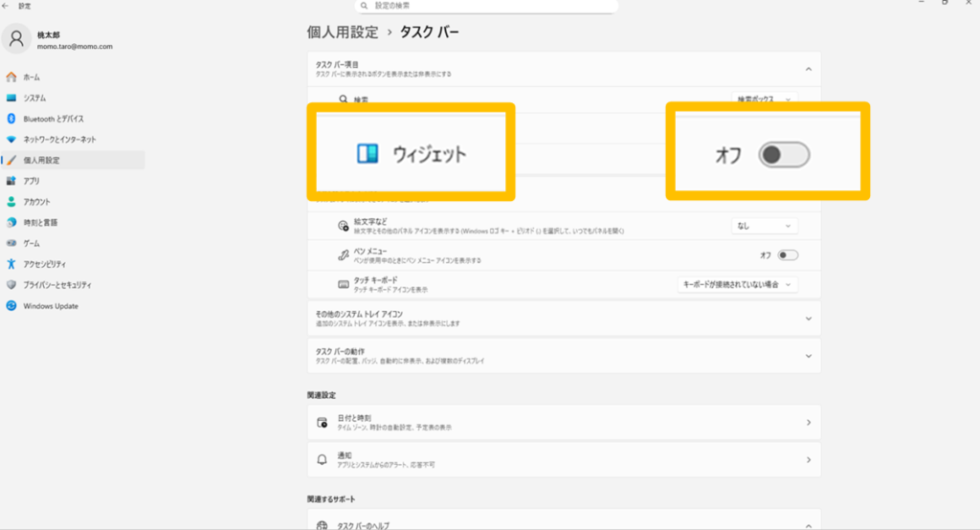Open アクセシビリティ via its figure icon
980x530 pixels.
(11, 264)
